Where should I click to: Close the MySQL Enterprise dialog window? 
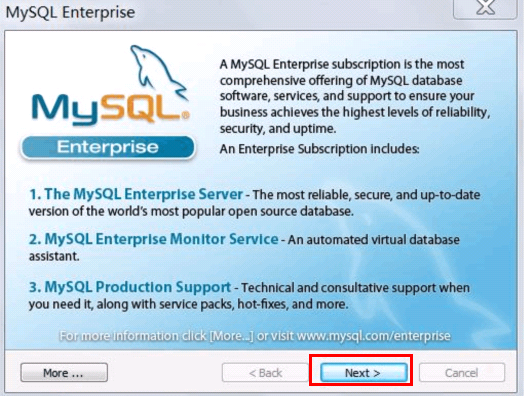pyautogui.click(x=485, y=8)
